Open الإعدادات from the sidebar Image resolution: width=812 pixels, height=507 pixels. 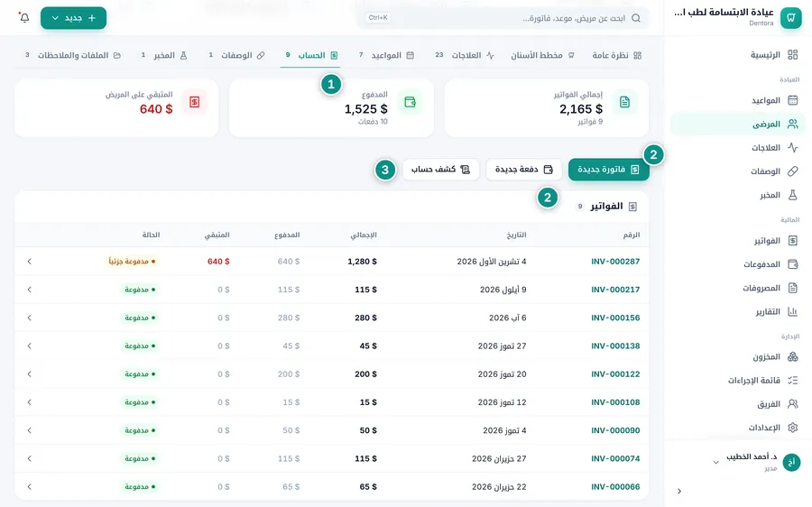(738, 428)
